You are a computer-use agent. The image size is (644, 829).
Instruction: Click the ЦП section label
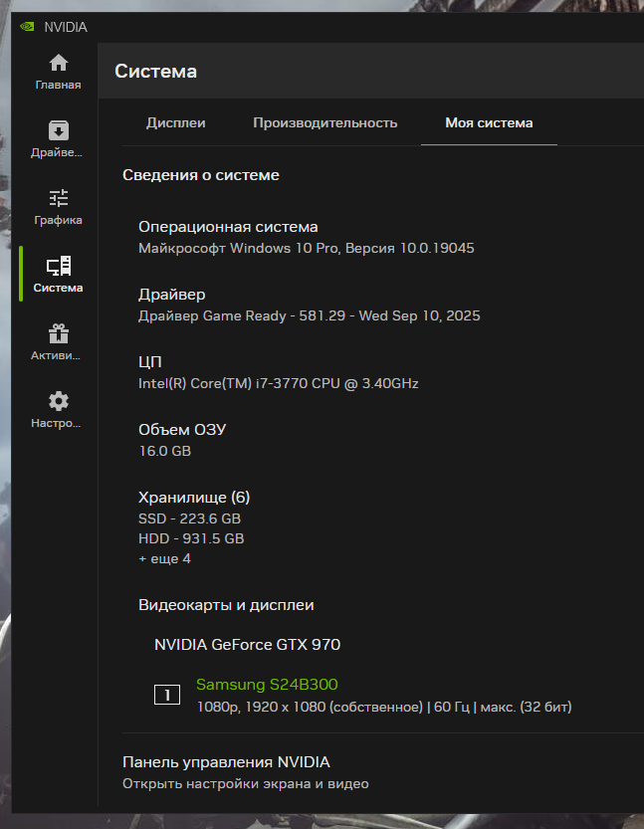point(150,362)
